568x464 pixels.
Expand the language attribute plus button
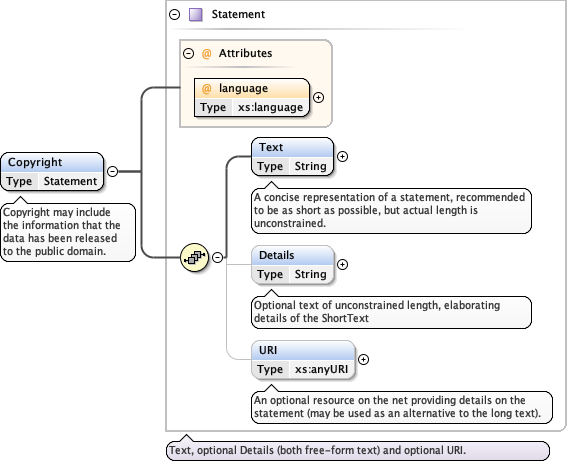[318, 97]
